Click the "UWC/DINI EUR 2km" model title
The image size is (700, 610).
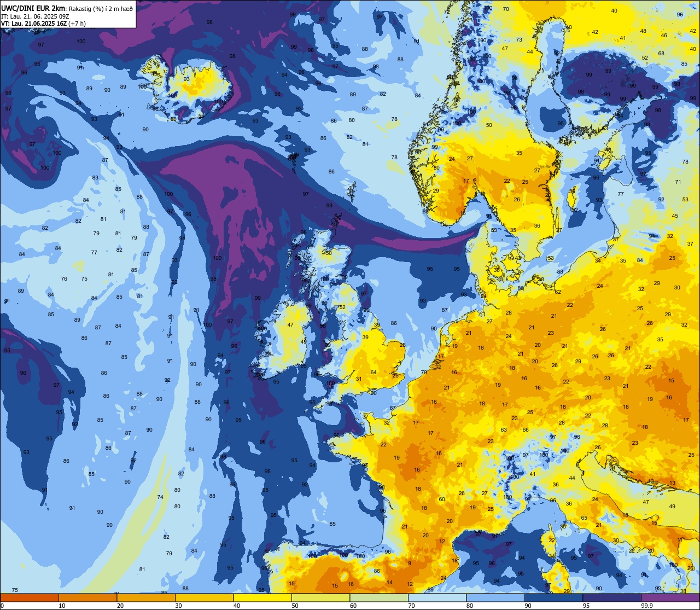[33, 8]
